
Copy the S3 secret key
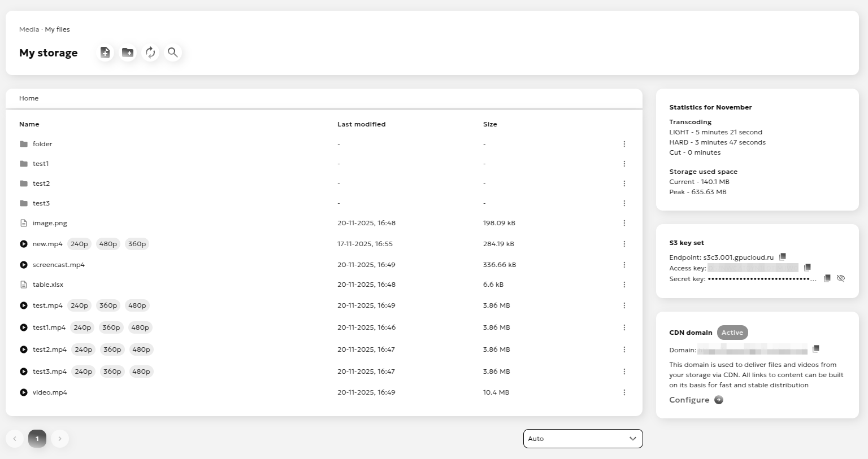click(x=827, y=278)
